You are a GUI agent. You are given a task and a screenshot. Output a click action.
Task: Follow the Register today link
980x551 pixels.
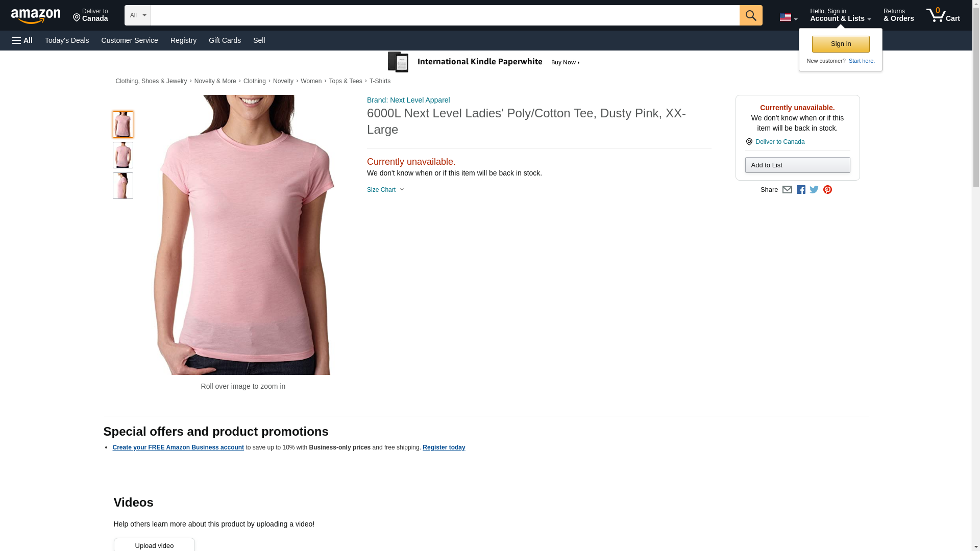click(x=444, y=447)
